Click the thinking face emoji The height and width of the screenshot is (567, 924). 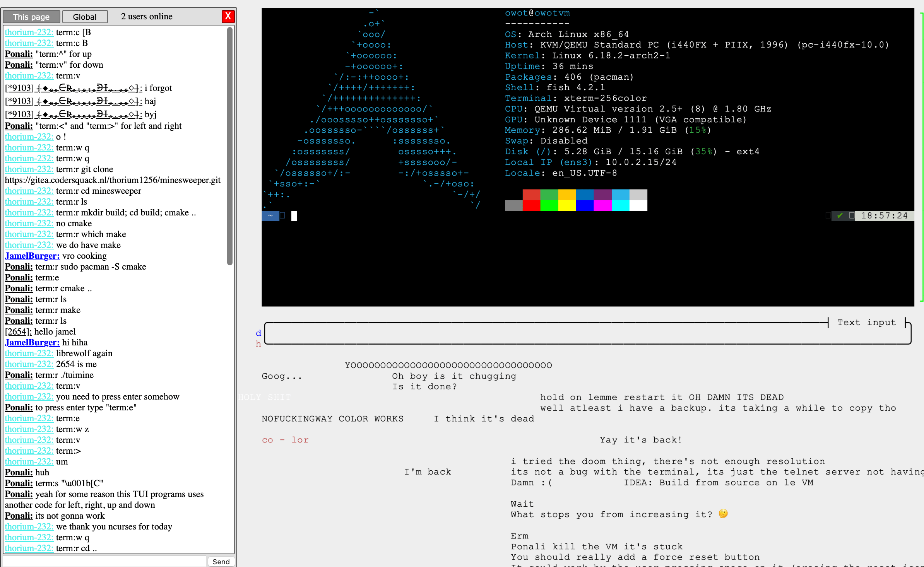[723, 514]
